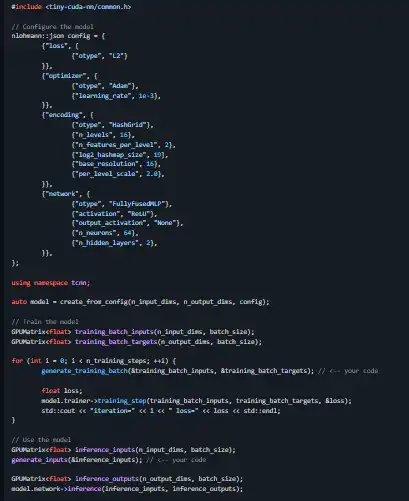Click the for loop header line
Image resolution: width=409 pixels, height=501 pixels.
pos(94,361)
